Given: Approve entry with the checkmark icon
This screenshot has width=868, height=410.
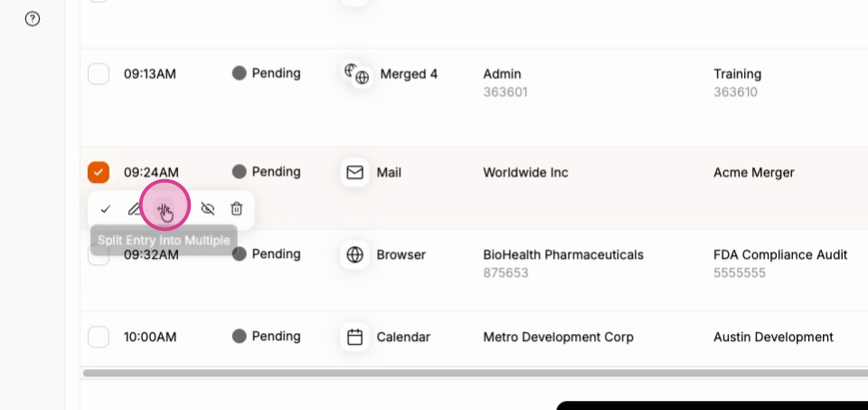Looking at the screenshot, I should point(105,209).
